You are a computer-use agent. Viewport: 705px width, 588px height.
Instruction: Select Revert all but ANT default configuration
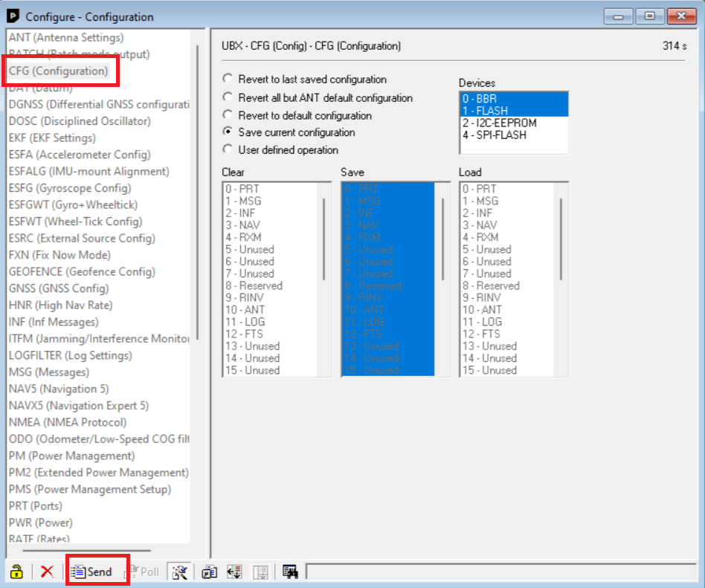pyautogui.click(x=228, y=97)
